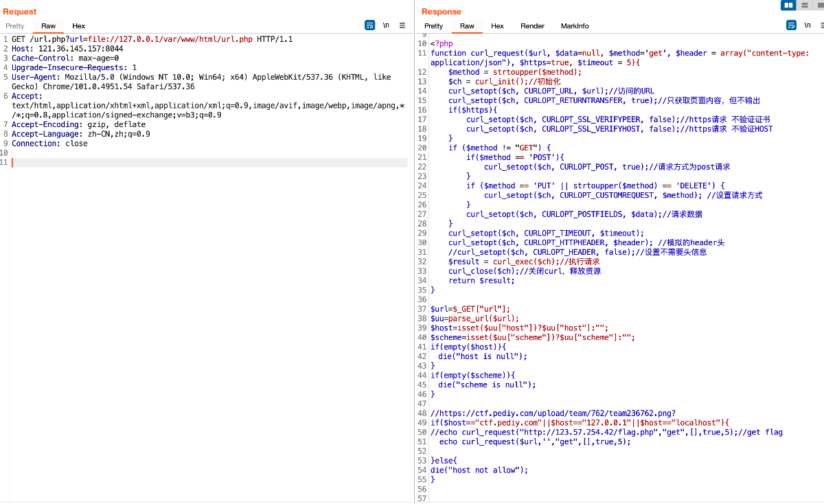Viewport: 824px width, 504px height.
Task: Click the $url=$_GET["url"]; line
Action: point(470,309)
